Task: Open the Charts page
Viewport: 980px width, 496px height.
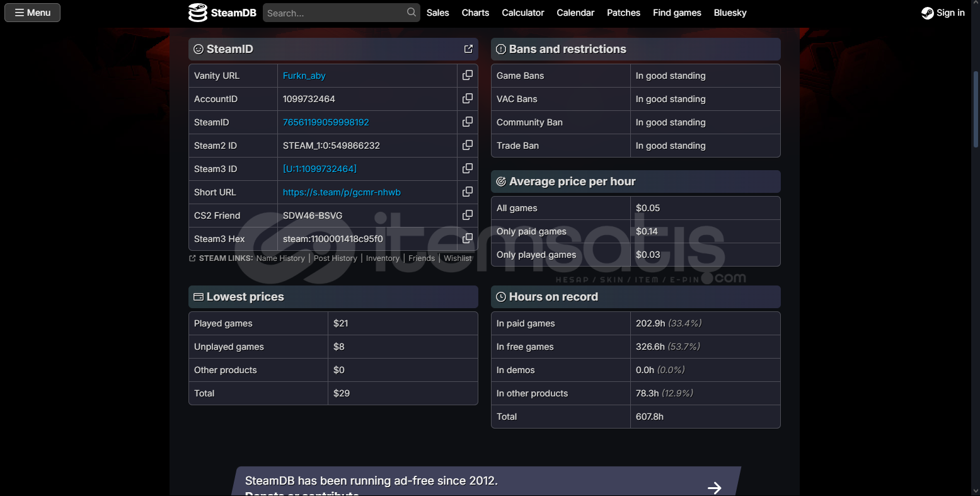Action: coord(475,13)
